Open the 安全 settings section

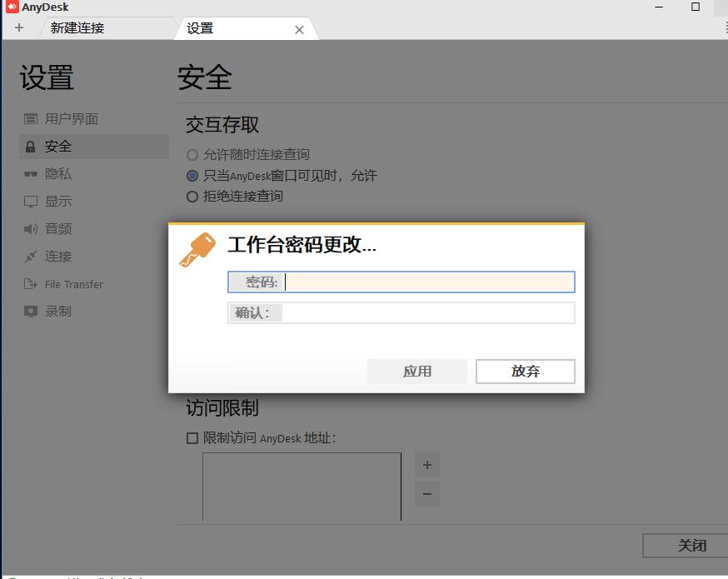pyautogui.click(x=94, y=147)
